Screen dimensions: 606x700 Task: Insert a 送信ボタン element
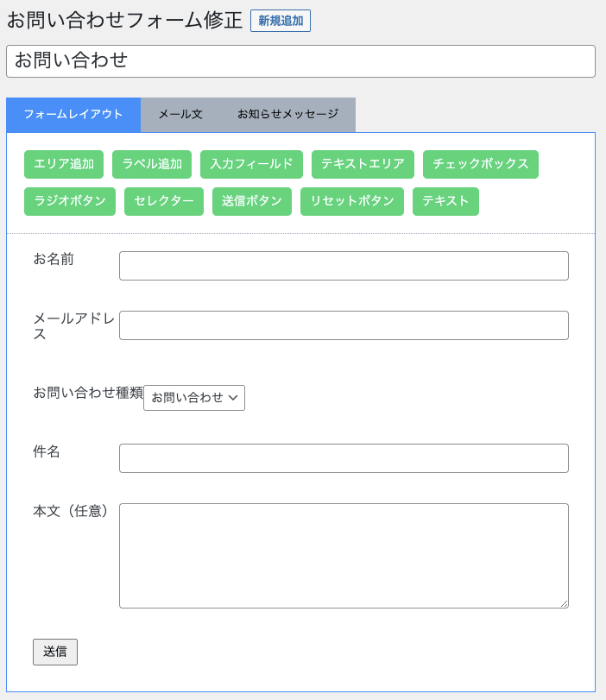(252, 201)
